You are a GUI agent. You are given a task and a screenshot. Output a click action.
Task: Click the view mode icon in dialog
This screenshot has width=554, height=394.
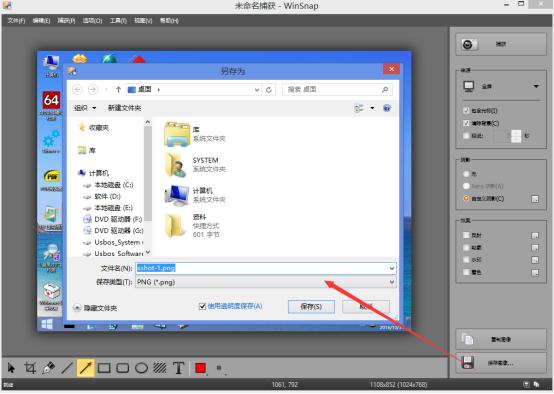pyautogui.click(x=359, y=108)
